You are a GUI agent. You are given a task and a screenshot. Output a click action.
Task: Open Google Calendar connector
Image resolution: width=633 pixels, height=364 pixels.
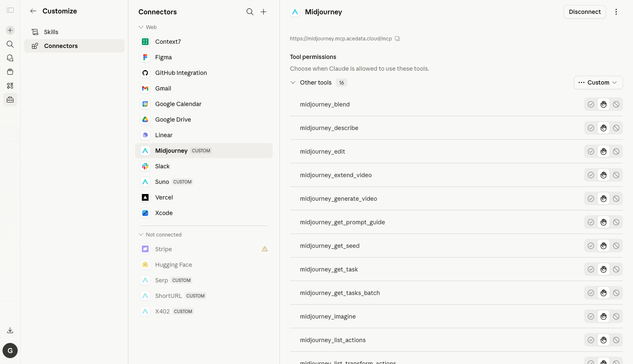tap(204, 104)
